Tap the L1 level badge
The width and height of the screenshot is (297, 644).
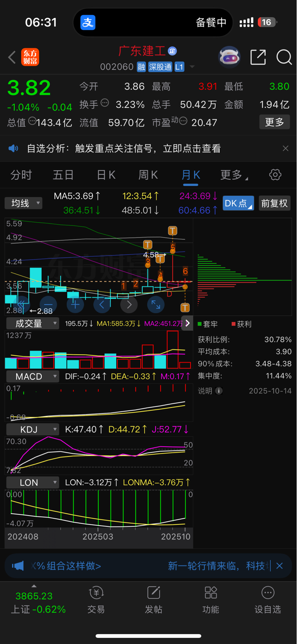(x=179, y=67)
